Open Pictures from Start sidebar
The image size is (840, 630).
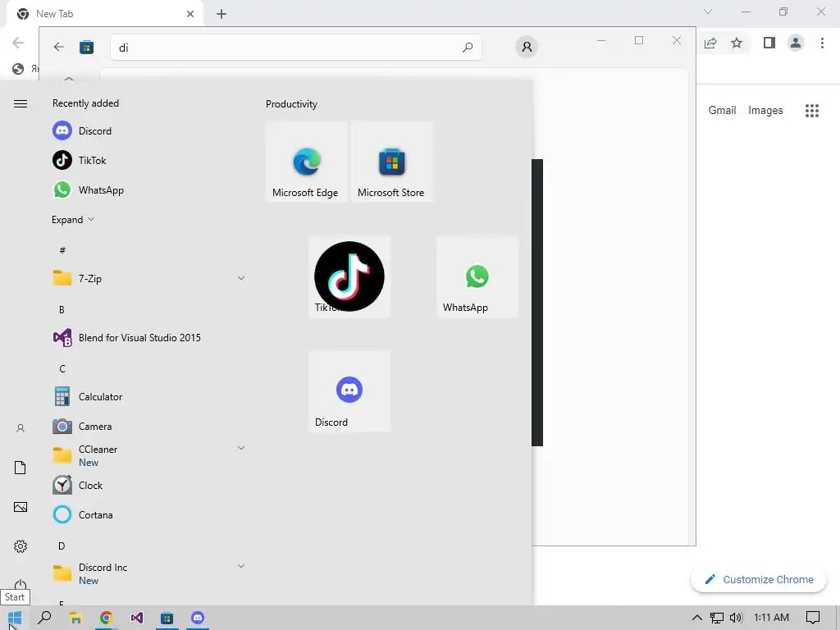21,507
